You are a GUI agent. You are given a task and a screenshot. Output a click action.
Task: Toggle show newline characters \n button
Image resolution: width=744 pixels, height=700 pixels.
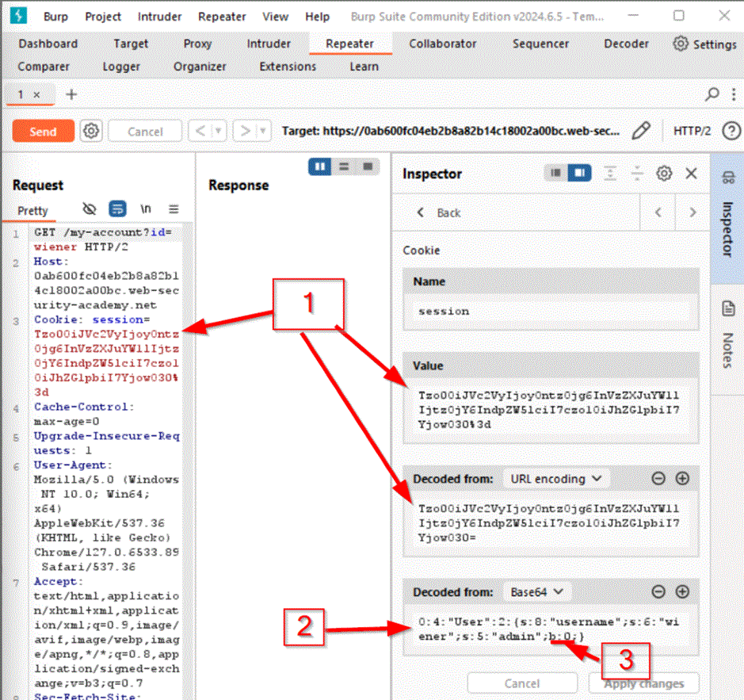[x=146, y=209]
